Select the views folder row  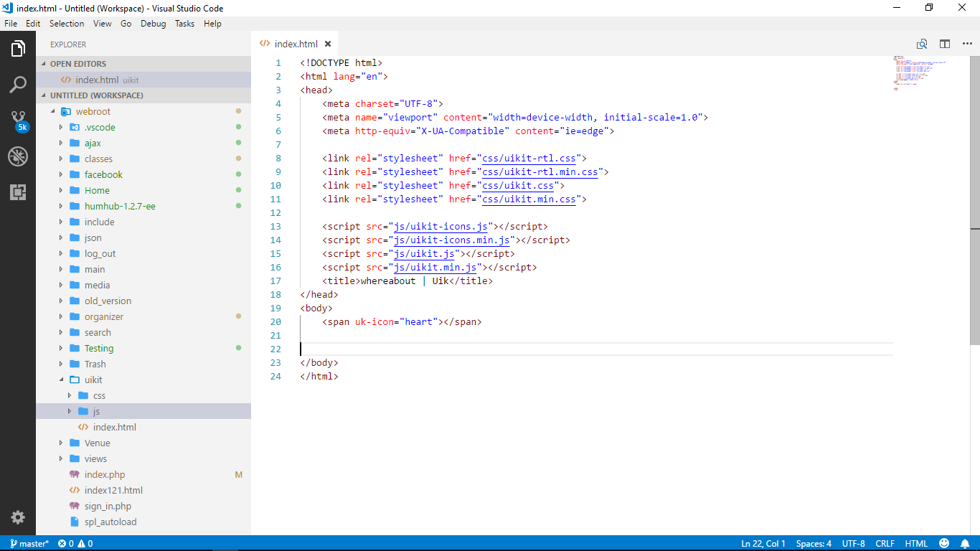tap(143, 458)
